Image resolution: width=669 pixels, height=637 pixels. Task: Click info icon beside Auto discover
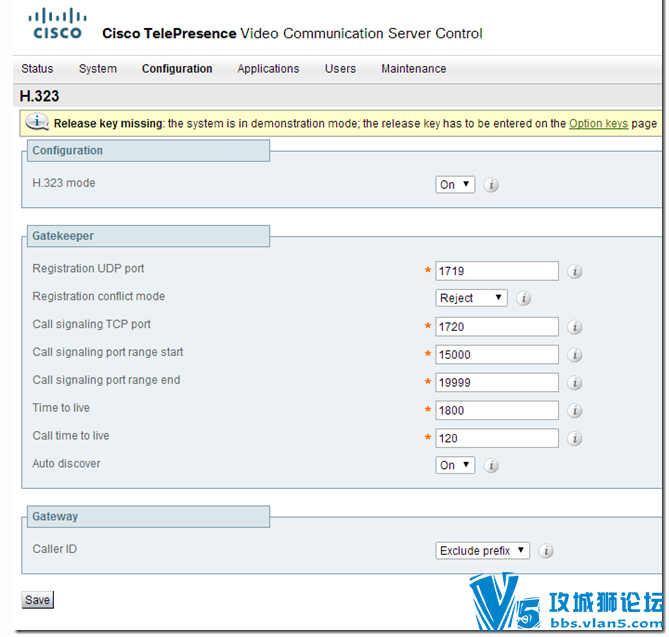coord(491,465)
